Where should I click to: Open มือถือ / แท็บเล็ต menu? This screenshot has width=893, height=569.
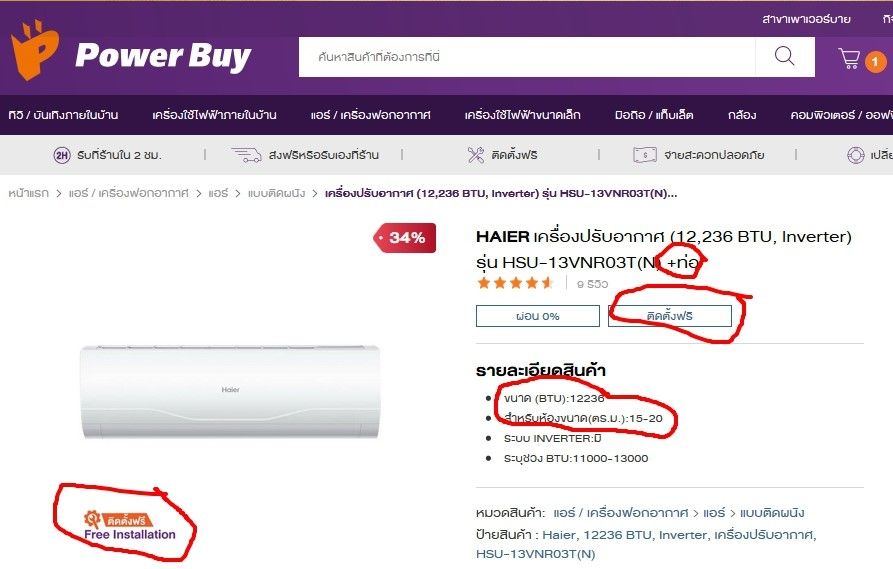[654, 115]
